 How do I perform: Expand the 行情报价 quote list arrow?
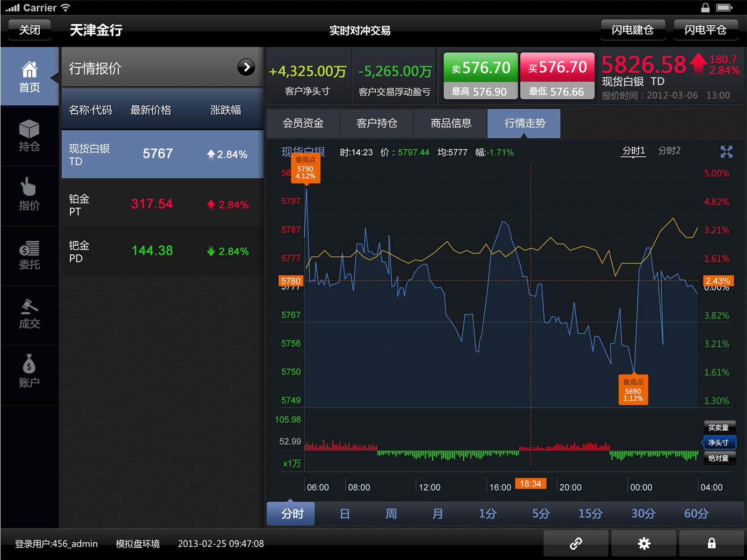pyautogui.click(x=246, y=67)
